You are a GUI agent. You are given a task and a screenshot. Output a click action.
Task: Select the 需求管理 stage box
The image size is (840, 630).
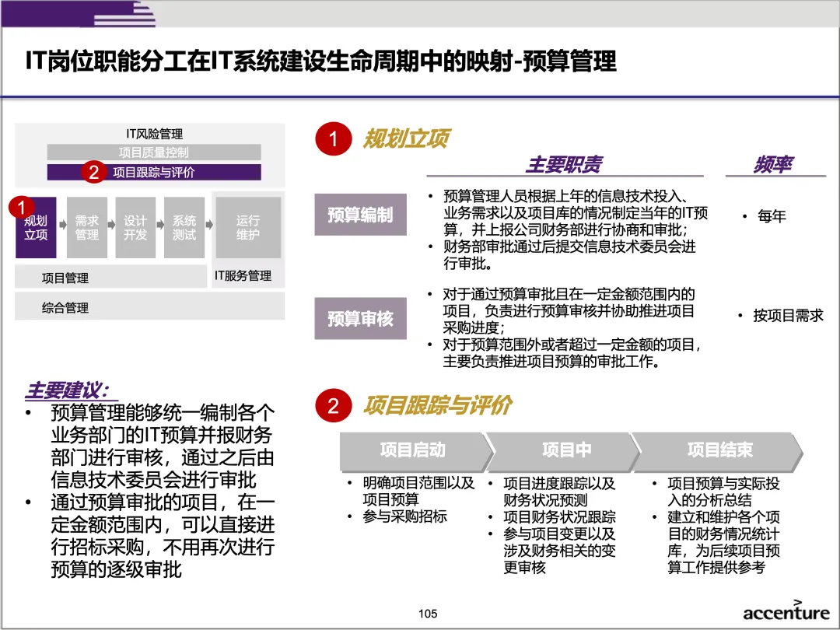(x=87, y=228)
